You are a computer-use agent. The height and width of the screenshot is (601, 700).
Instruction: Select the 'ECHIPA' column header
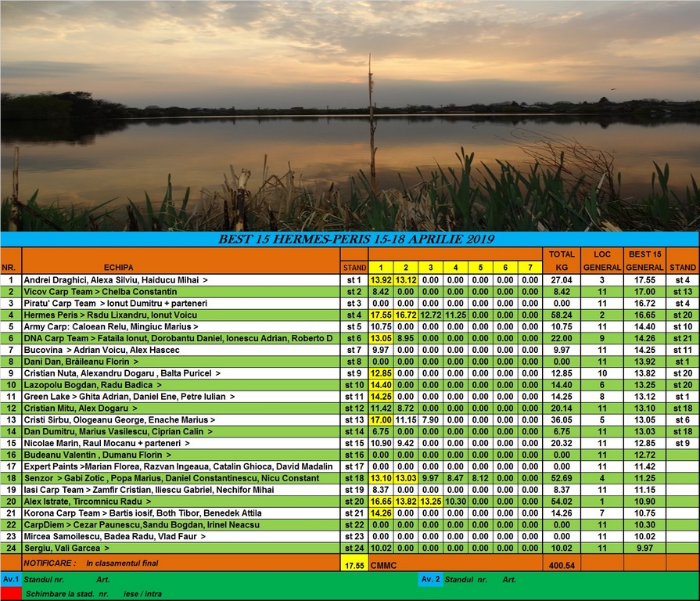[x=118, y=268]
